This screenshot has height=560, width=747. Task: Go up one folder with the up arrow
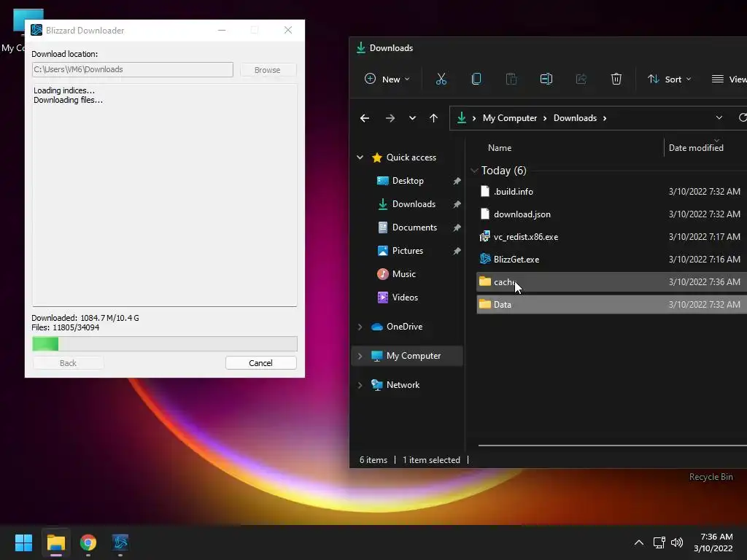433,118
